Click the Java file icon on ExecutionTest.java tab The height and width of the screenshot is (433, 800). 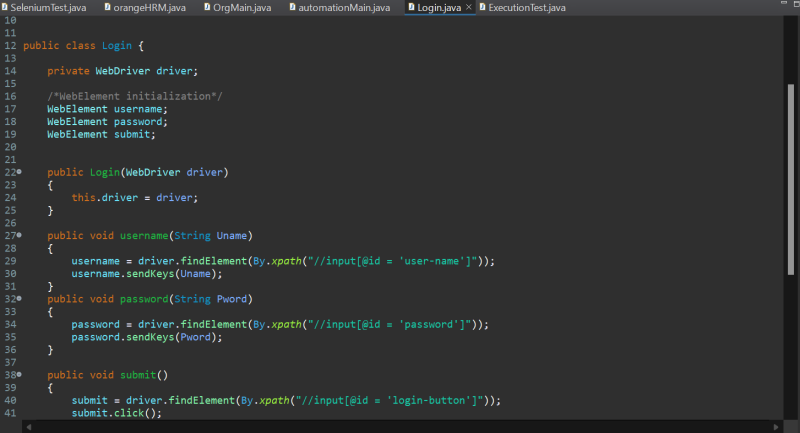482,7
